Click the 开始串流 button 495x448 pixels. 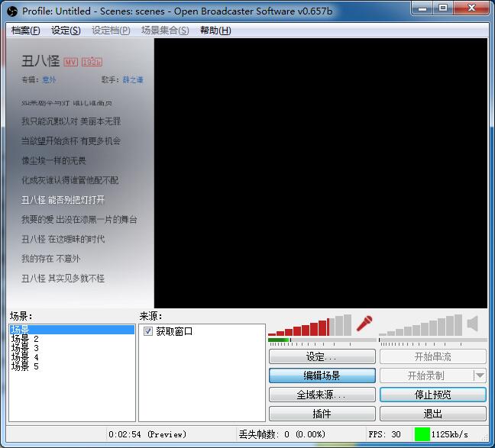tap(433, 356)
